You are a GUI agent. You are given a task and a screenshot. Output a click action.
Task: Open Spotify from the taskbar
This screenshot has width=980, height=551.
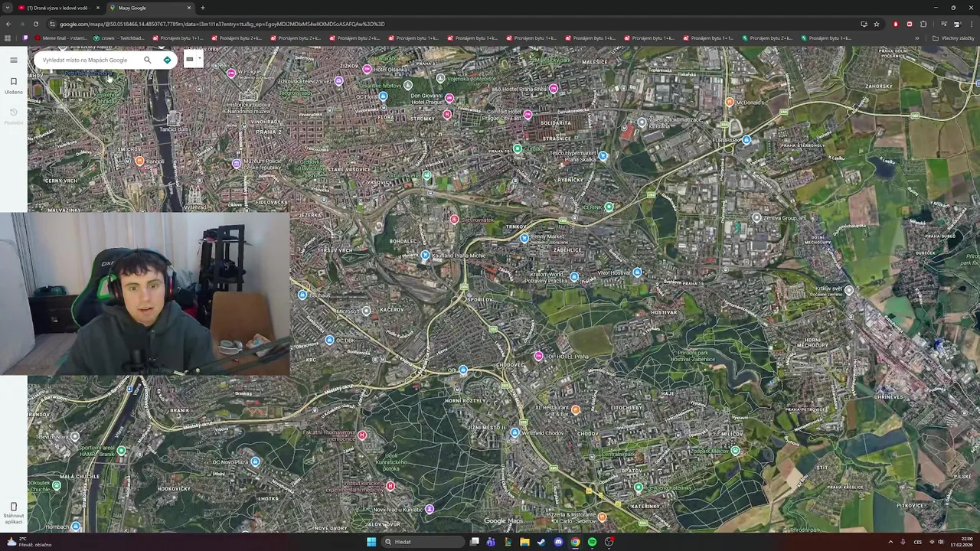[x=592, y=542]
